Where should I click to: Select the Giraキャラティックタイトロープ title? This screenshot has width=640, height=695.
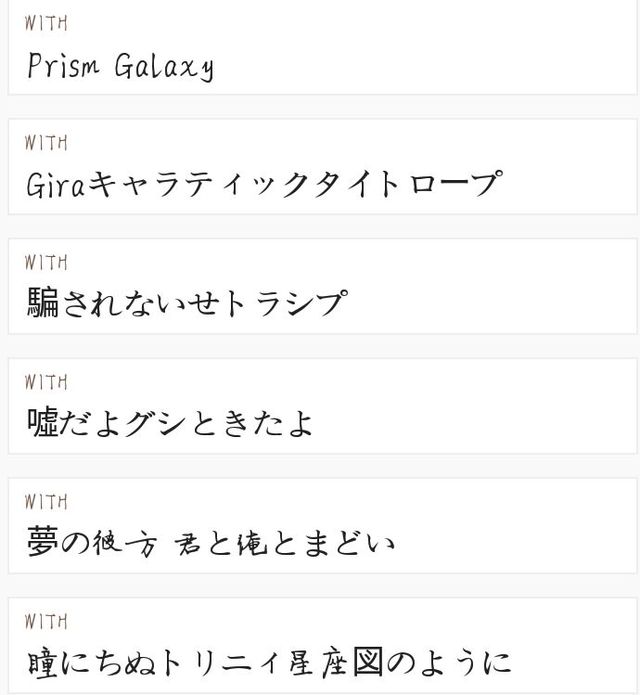pos(265,184)
